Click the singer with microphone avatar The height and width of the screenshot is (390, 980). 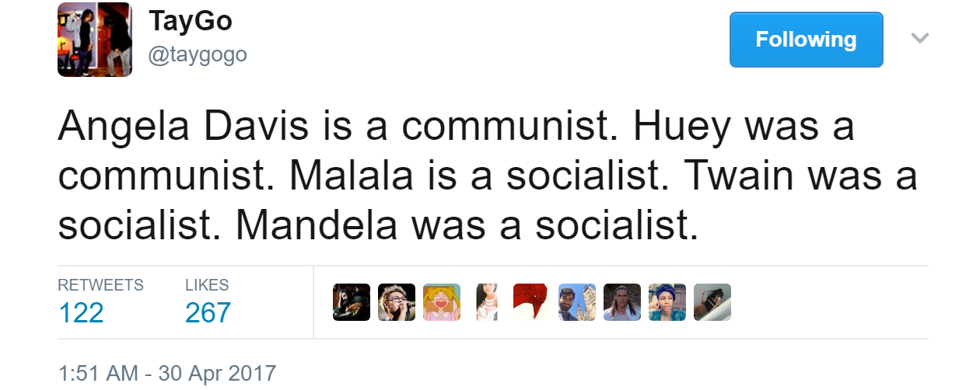pos(397,302)
